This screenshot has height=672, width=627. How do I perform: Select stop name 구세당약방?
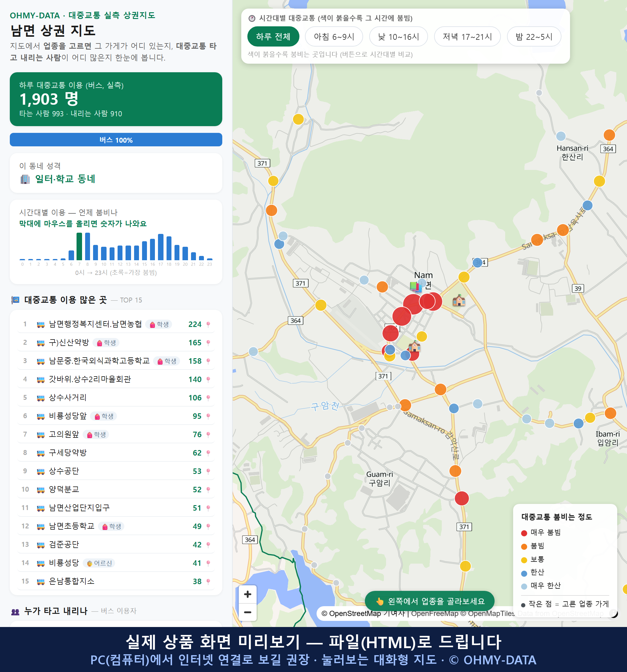pyautogui.click(x=68, y=453)
